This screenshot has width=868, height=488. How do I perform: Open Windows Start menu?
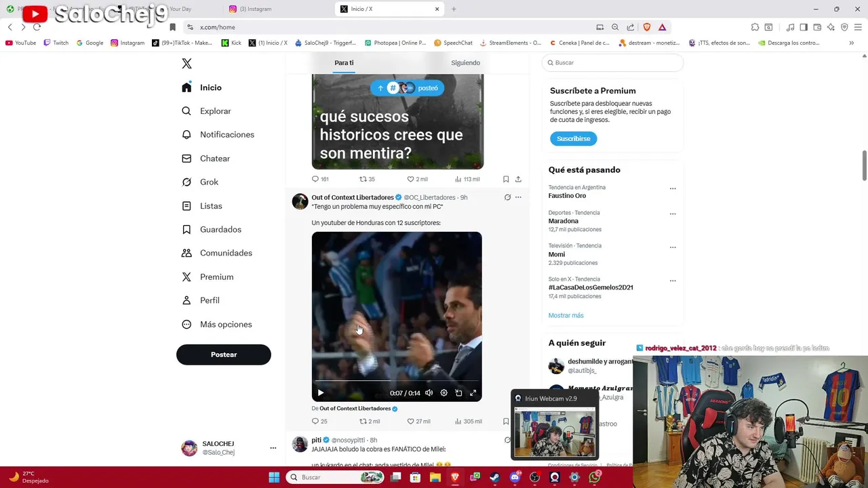tap(274, 477)
